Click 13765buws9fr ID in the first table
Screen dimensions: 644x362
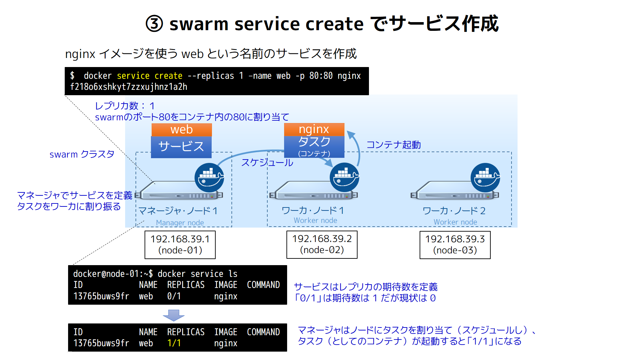point(101,296)
